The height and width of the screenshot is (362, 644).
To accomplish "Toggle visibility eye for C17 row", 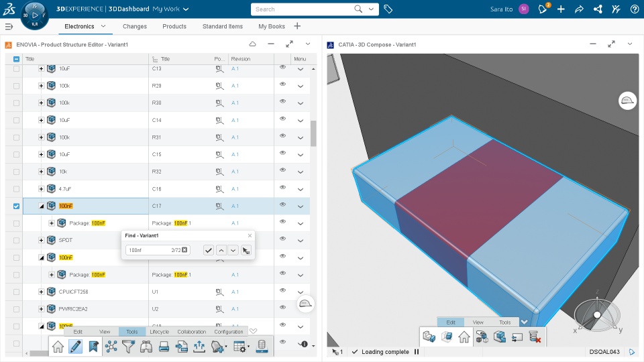I will [282, 204].
